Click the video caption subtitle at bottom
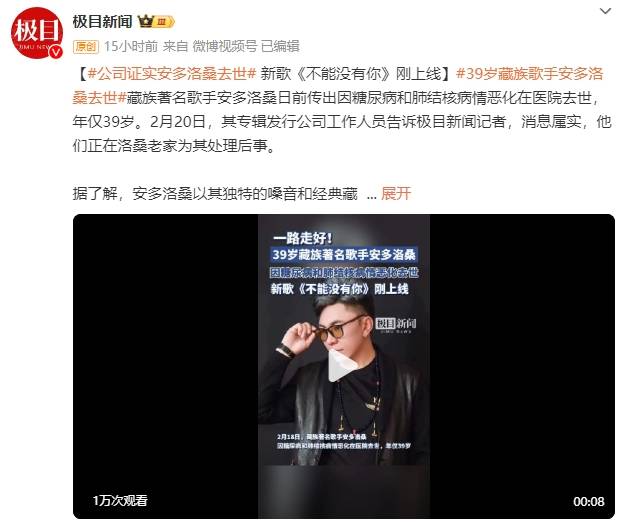 click(344, 441)
